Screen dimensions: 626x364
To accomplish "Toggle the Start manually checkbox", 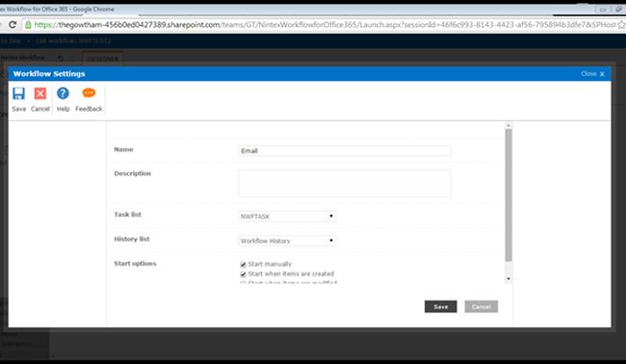I will 243,264.
